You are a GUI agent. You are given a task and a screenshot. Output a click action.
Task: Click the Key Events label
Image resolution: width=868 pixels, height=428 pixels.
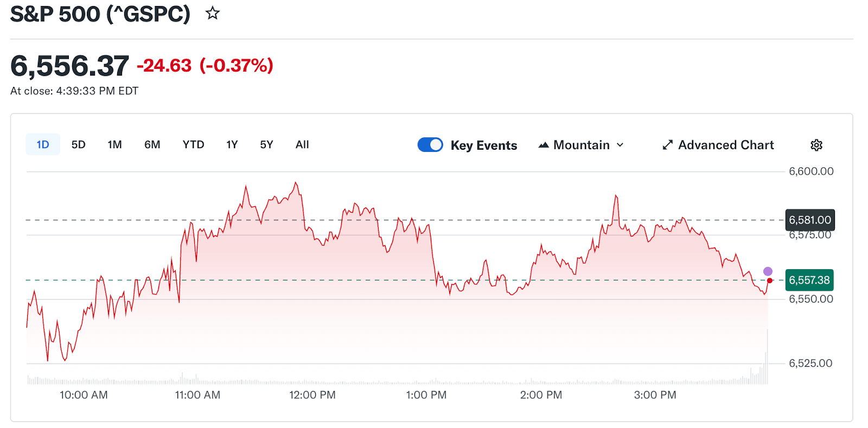pos(484,145)
